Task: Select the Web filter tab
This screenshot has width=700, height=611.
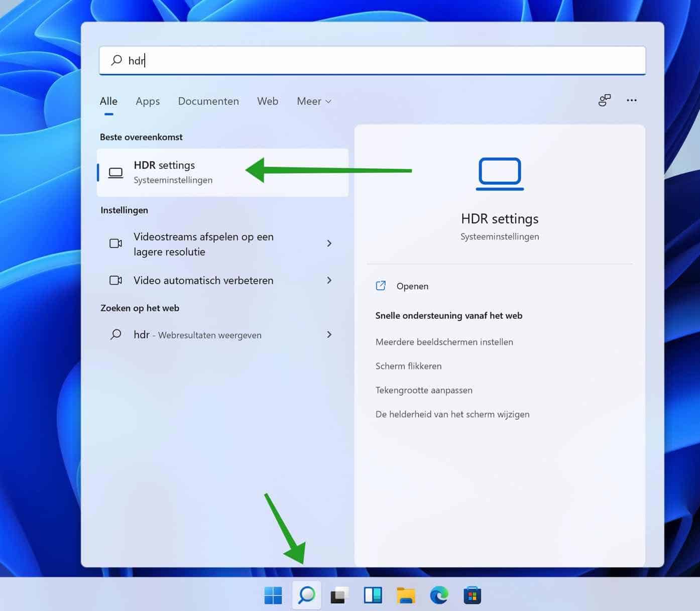Action: [x=268, y=101]
